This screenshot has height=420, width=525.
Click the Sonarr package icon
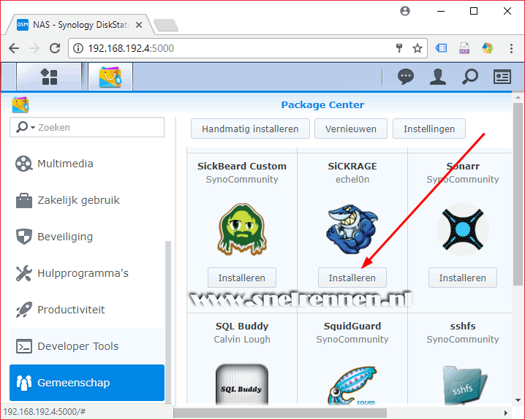click(463, 229)
